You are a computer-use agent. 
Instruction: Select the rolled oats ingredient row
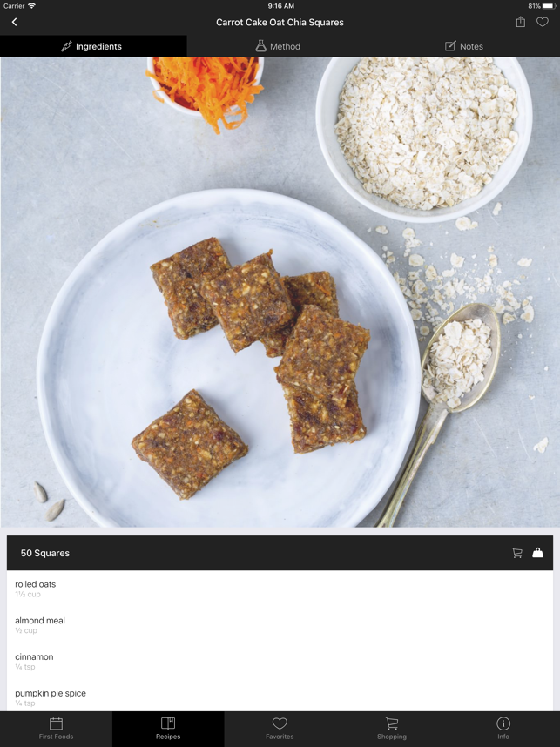[280, 589]
